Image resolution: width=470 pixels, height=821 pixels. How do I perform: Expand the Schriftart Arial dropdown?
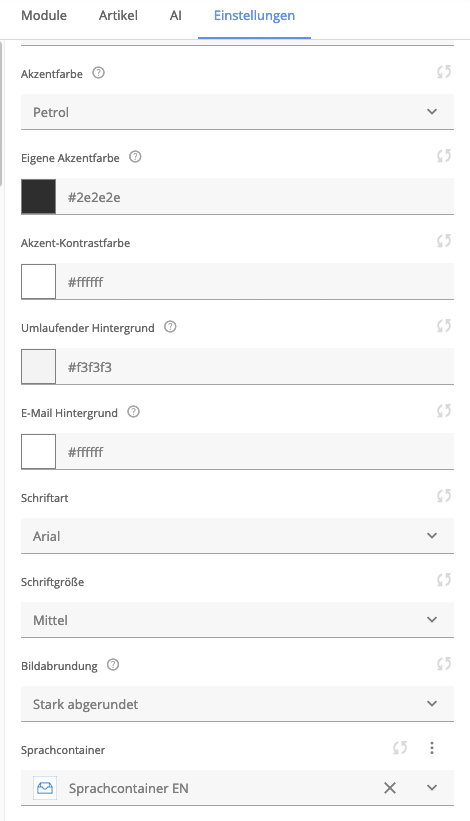[237, 536]
